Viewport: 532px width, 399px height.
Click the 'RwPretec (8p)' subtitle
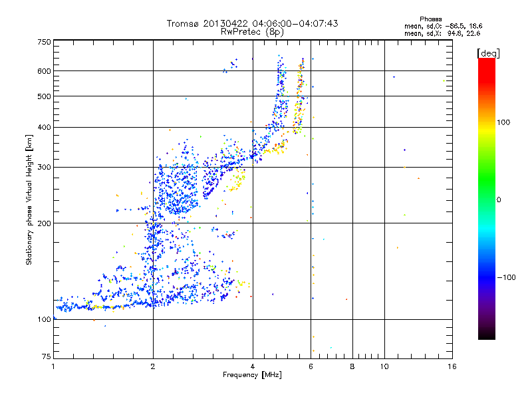click(252, 32)
